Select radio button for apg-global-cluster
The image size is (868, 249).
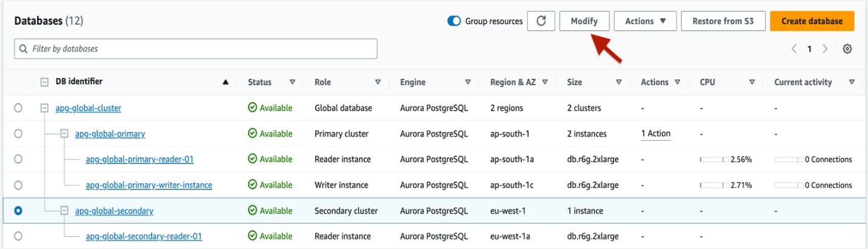[18, 108]
